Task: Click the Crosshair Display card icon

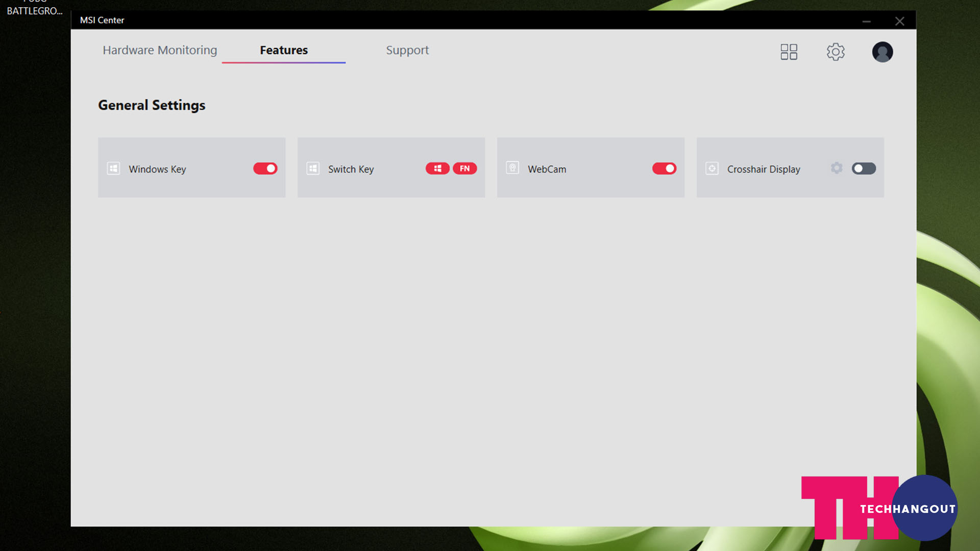Action: point(712,168)
